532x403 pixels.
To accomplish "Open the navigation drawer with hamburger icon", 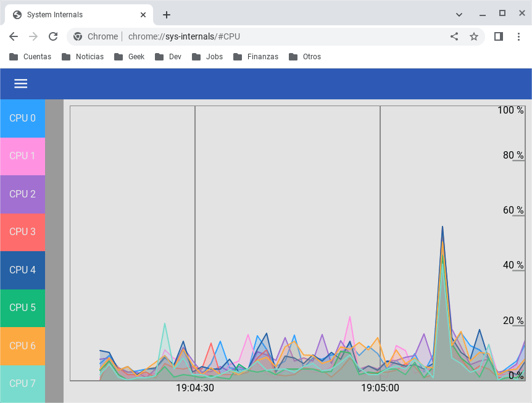I will click(20, 83).
